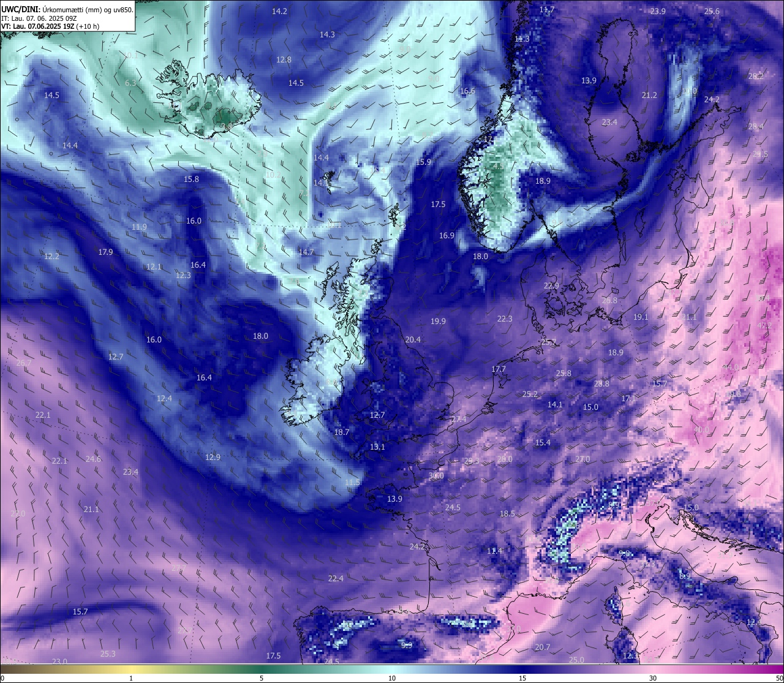Click the map value 12.9
Viewport: 784px width, 683px height.
[x=212, y=458]
